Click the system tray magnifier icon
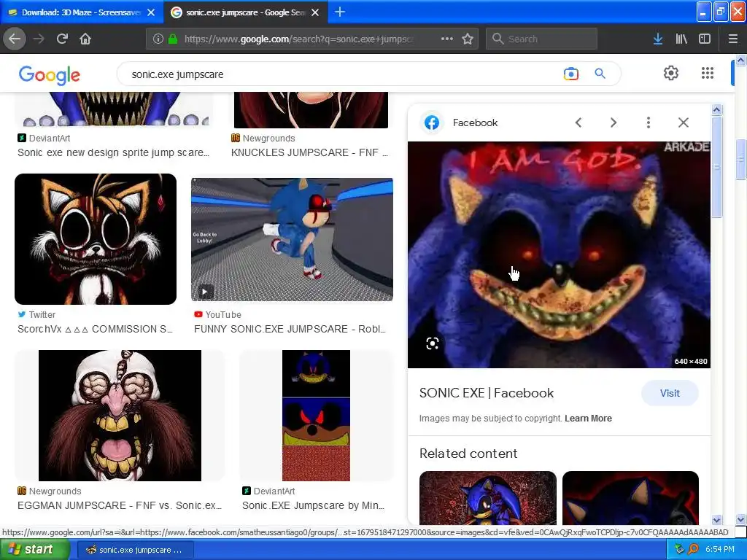Screen dimensions: 747x560 click(x=693, y=549)
